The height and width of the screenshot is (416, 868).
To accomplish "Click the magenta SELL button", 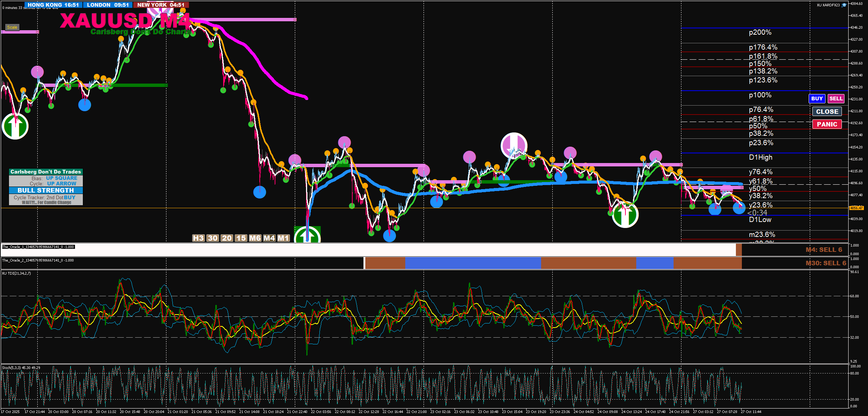I will click(836, 98).
